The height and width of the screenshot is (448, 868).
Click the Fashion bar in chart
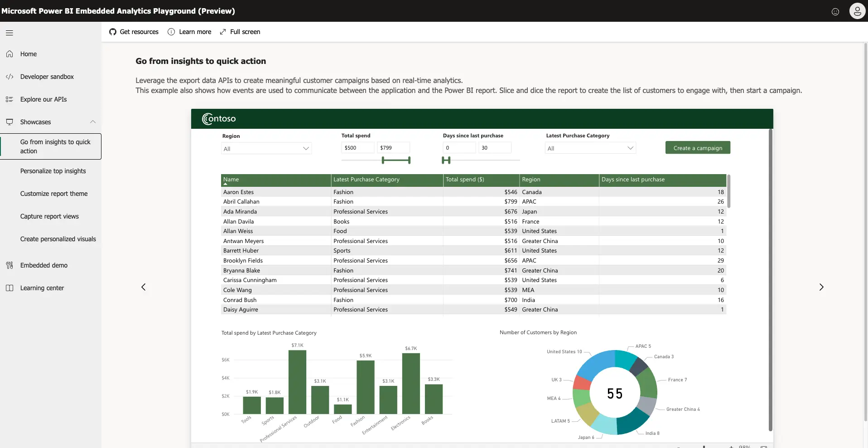[366, 387]
